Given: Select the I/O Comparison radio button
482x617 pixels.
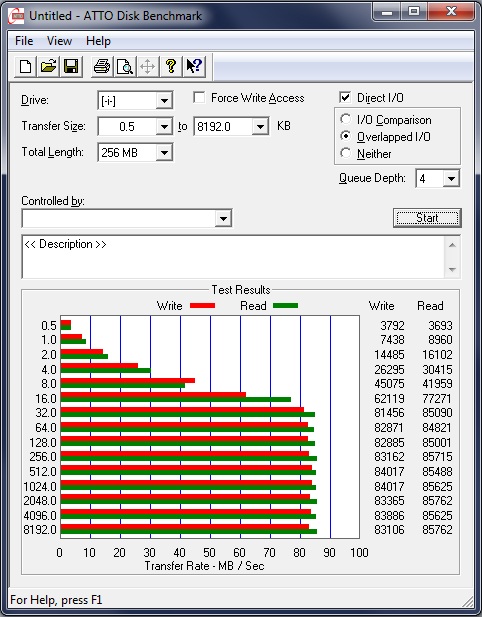Looking at the screenshot, I should (345, 119).
